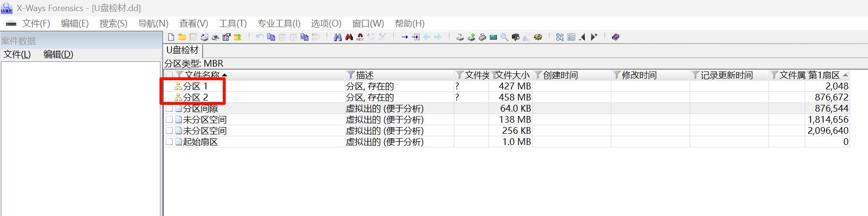Click the purple help book icon
The image size is (868, 216).
click(x=615, y=37)
